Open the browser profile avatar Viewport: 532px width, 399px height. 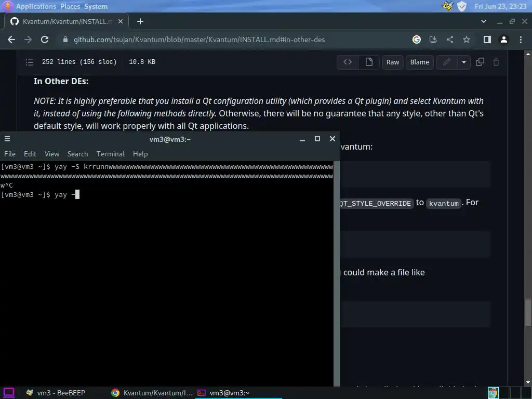[504, 39]
